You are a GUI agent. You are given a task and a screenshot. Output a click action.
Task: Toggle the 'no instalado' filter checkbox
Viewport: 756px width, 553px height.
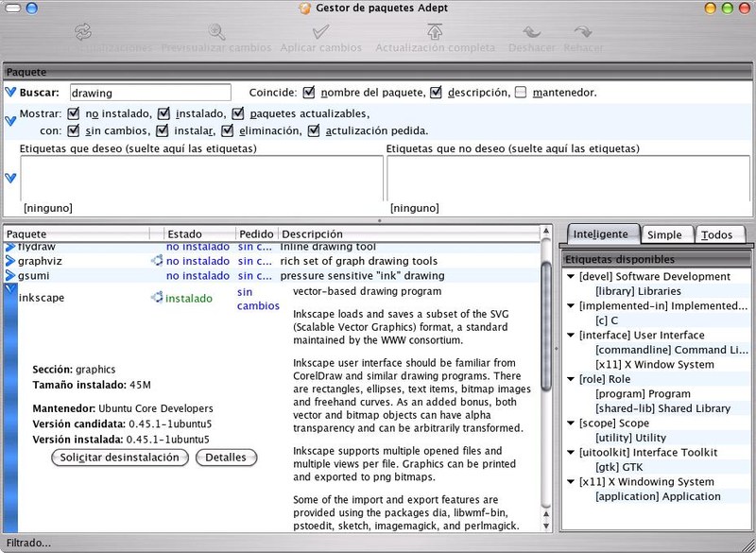point(74,113)
